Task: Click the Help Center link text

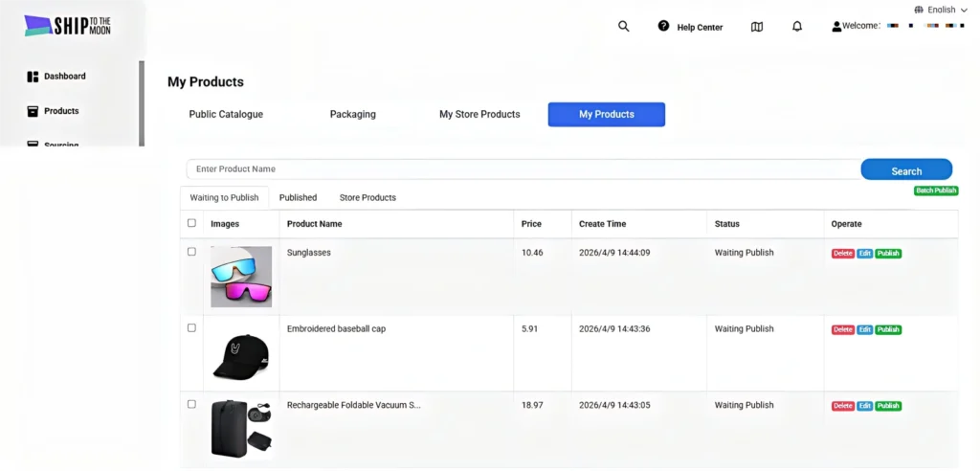Action: click(x=700, y=28)
